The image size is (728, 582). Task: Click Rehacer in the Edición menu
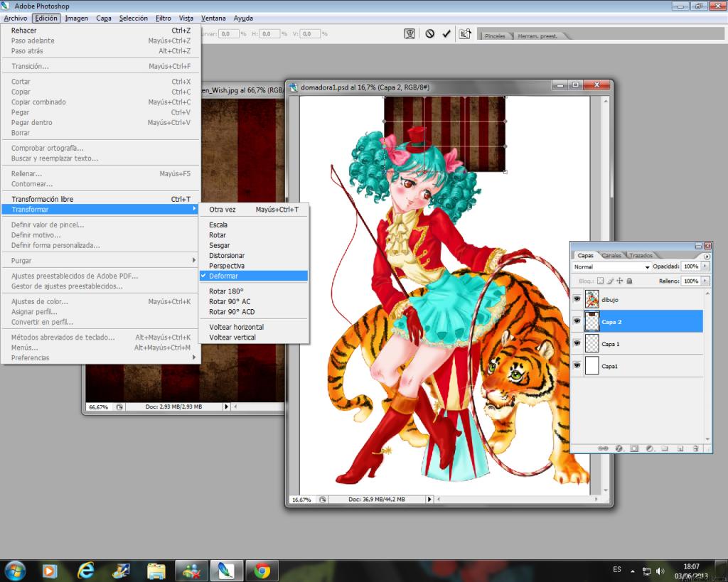coord(100,30)
